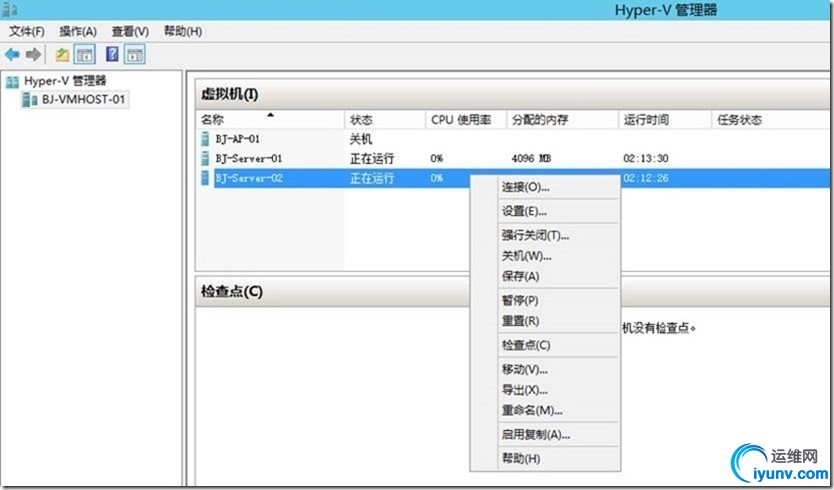Open the Help question mark toolbar icon
Image resolution: width=834 pixels, height=490 pixels.
[x=112, y=54]
